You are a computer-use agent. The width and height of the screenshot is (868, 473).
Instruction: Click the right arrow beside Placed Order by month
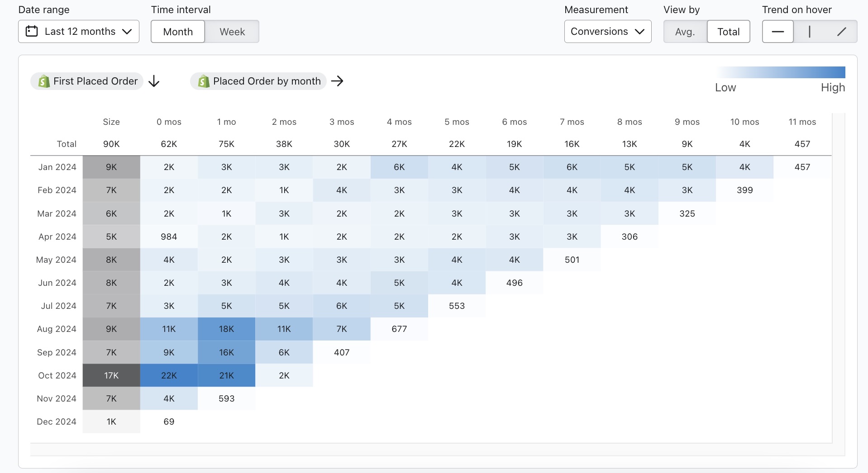(x=337, y=81)
